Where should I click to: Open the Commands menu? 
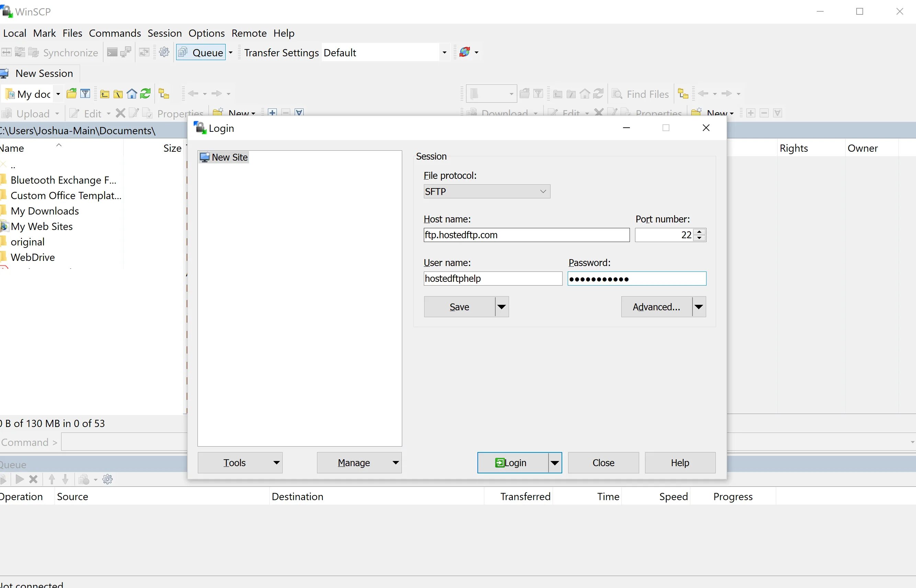pyautogui.click(x=115, y=33)
